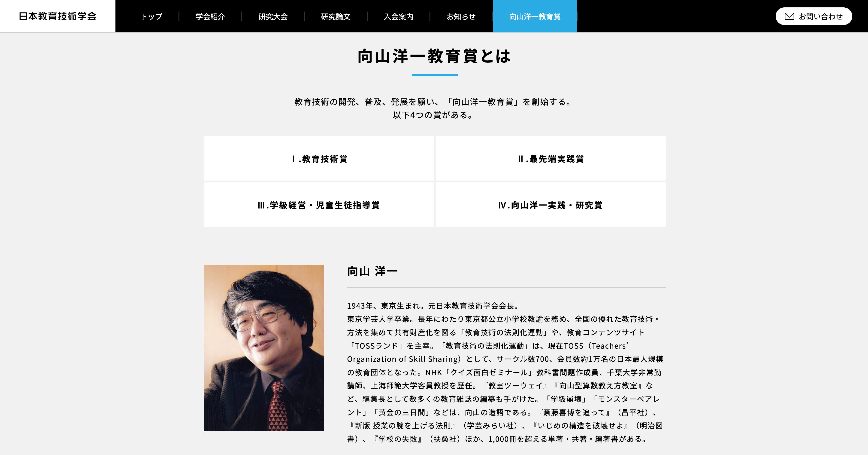Select the highlighted 向山洋一教育賞 tab

(535, 16)
